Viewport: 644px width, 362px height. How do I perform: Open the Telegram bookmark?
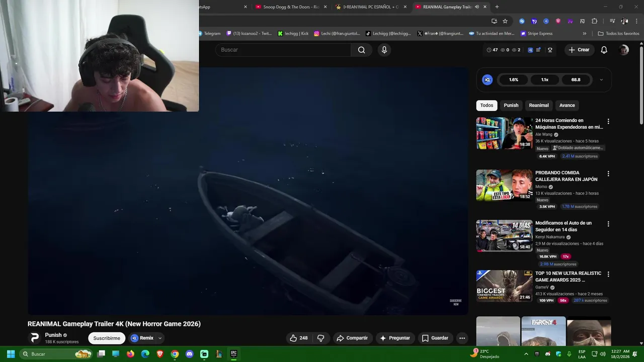coord(209,34)
